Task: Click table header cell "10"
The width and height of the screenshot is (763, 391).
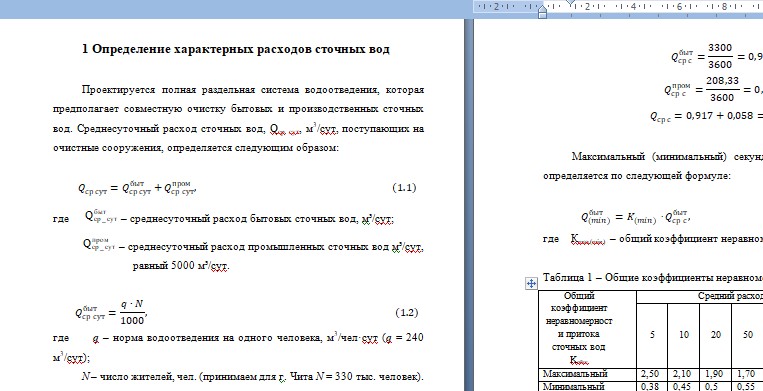Action: [684, 335]
